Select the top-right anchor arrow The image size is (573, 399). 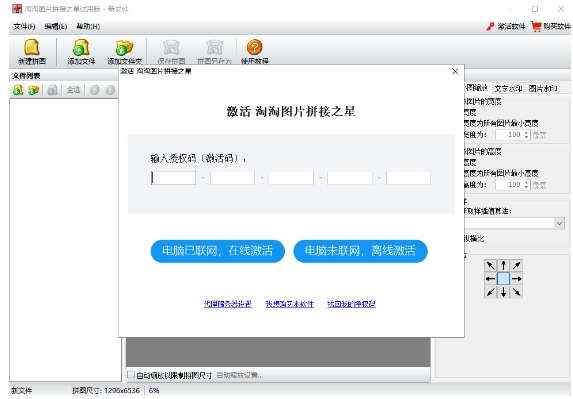click(x=516, y=266)
